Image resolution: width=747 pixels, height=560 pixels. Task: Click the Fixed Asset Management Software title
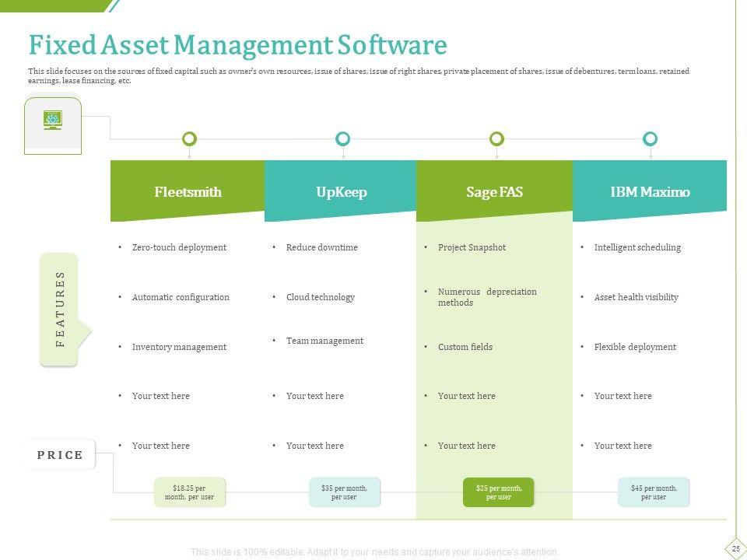(237, 45)
